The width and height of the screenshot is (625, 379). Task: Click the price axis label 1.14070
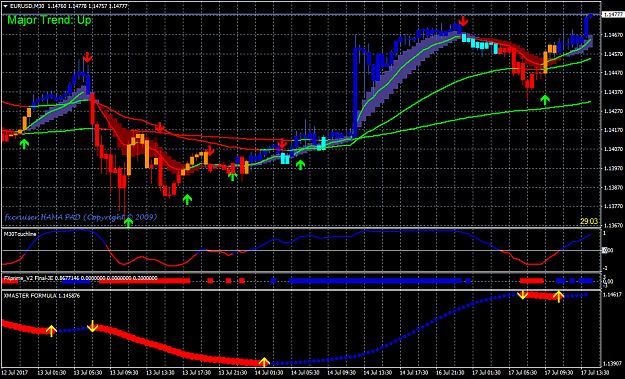coord(613,149)
